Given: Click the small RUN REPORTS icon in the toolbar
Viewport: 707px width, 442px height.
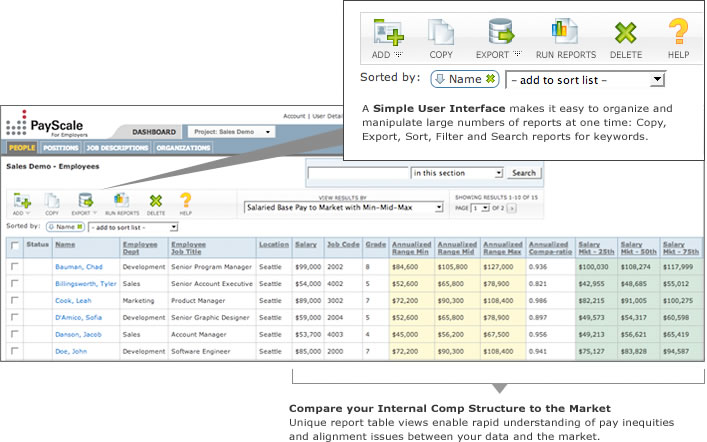Looking at the screenshot, I should coord(121,200).
